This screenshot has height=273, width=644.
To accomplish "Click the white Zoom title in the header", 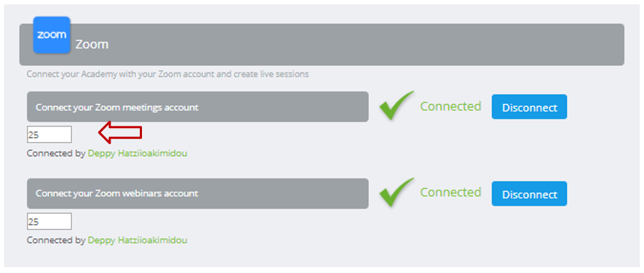I will point(92,45).
